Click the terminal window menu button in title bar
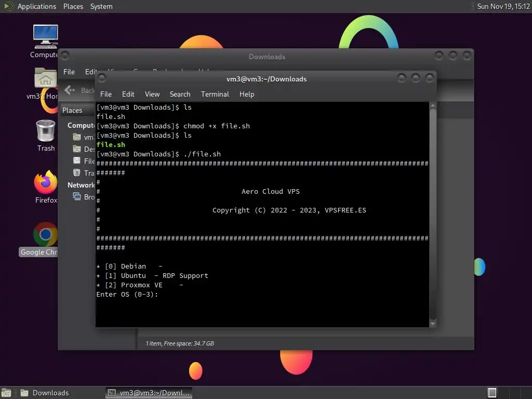The width and height of the screenshot is (532, 399). (102, 78)
